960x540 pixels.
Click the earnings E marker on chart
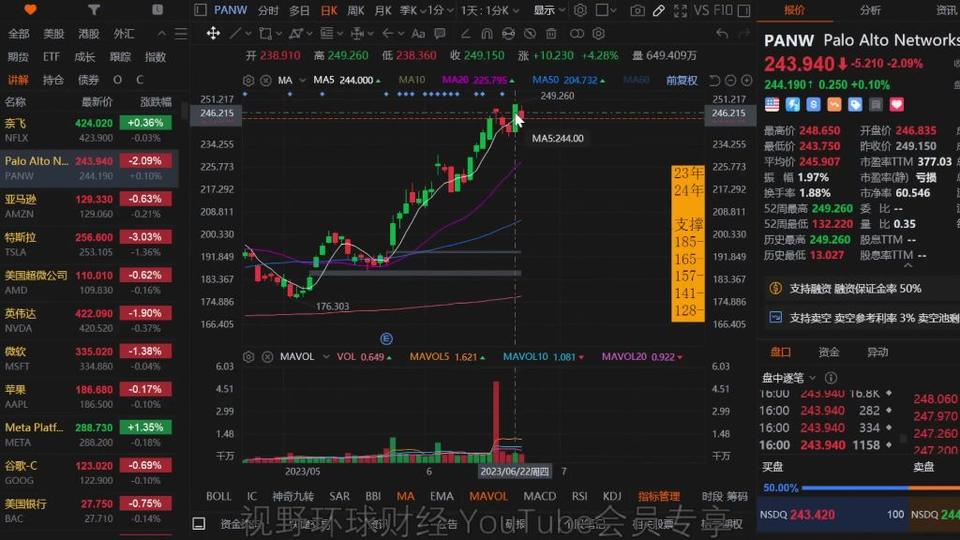[386, 339]
